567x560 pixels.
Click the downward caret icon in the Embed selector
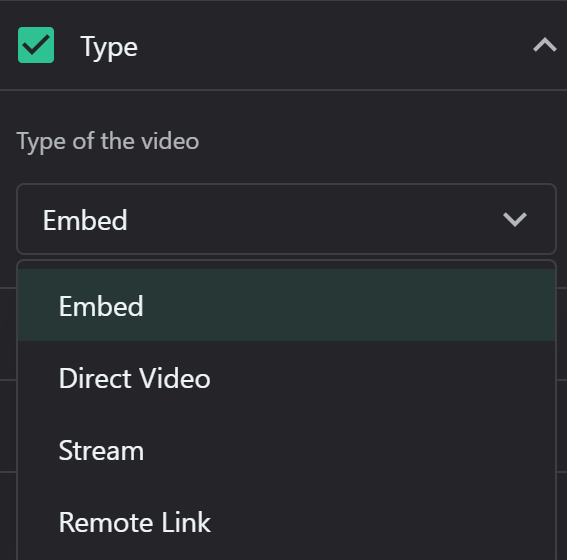tap(515, 219)
